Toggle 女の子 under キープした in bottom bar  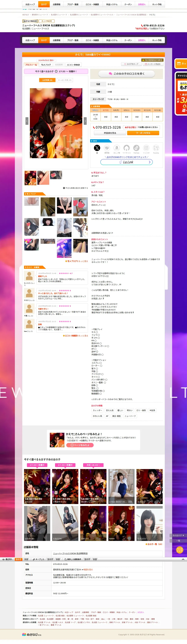pos(50,559)
